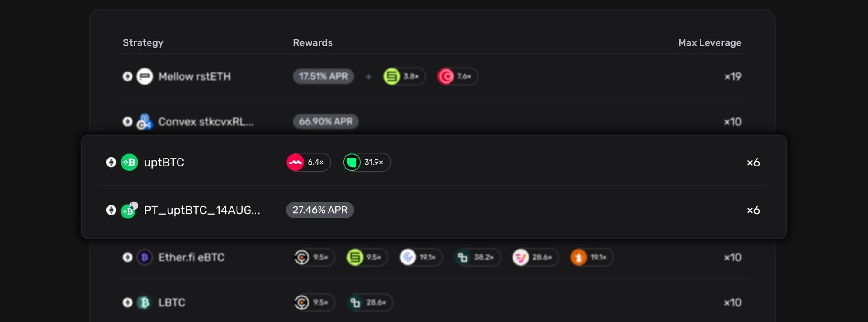Click the 27.46% APR label on PT_uptBTC
868x322 pixels.
320,210
